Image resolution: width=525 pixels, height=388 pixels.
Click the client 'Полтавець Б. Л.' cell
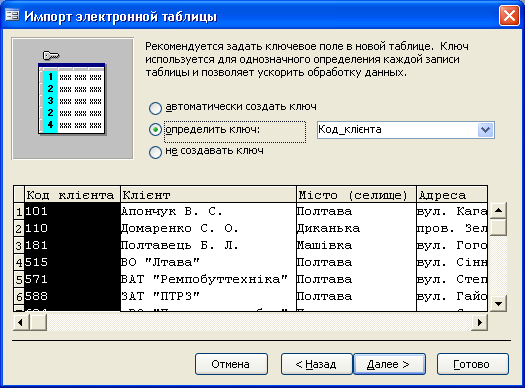tap(208, 245)
